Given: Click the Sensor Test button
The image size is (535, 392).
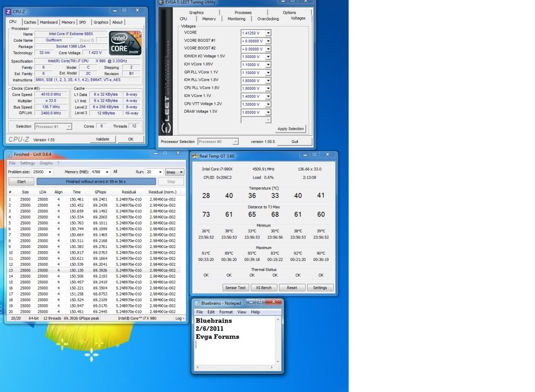Looking at the screenshot, I should click(235, 288).
